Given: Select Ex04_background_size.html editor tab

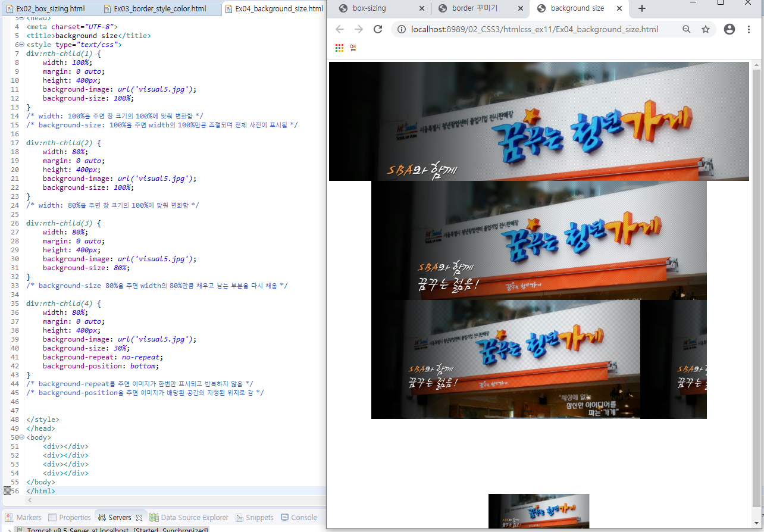Looking at the screenshot, I should (274, 9).
